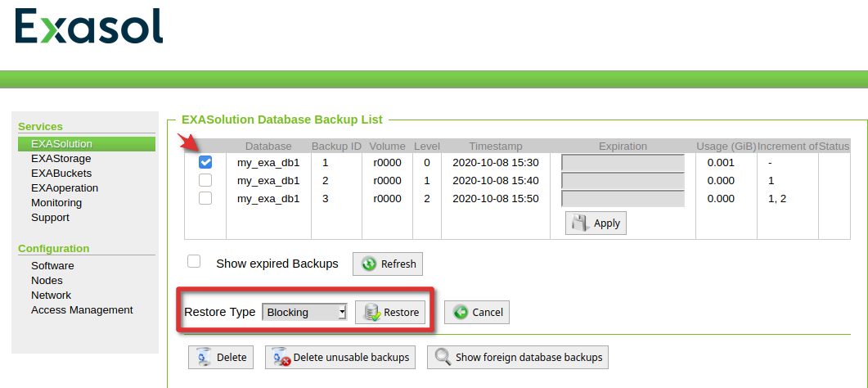Click timestamp 2020-10-08 15:40
868x388 pixels.
tap(496, 180)
